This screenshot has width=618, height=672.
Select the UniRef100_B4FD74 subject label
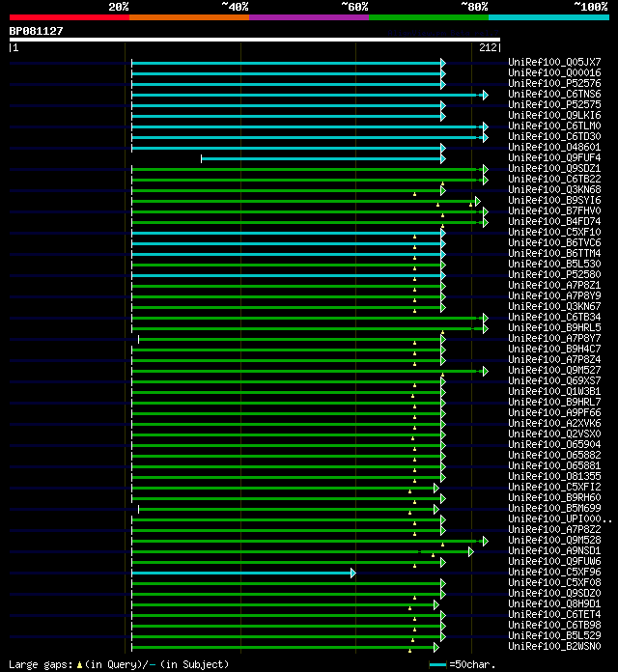[x=554, y=221]
